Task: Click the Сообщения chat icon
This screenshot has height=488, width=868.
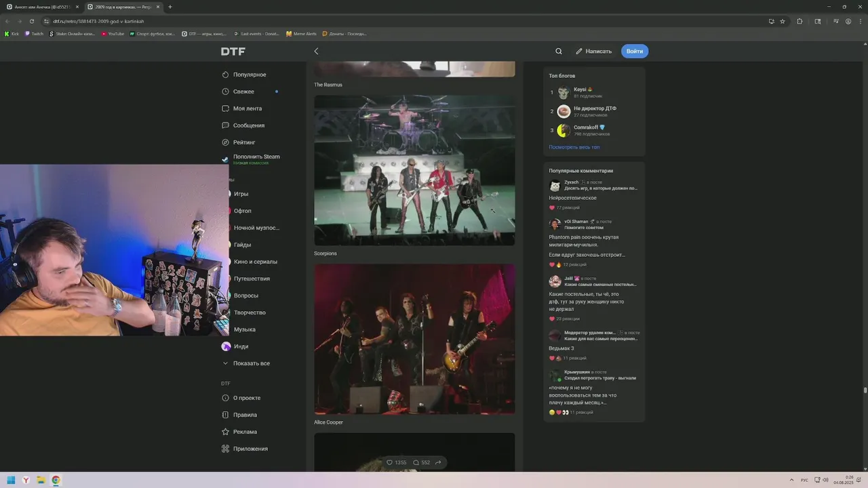Action: (226, 125)
